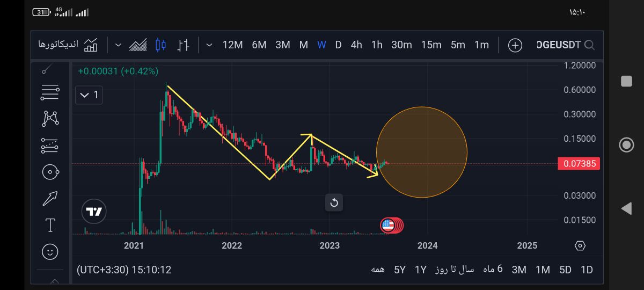Select the XABCD pattern drawing tool
This screenshot has height=290, width=644.
[x=50, y=118]
